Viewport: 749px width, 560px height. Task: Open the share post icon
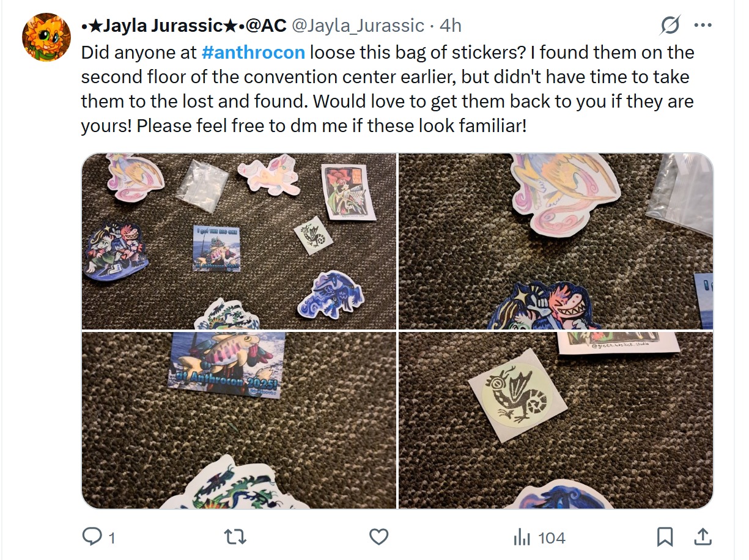pyautogui.click(x=703, y=537)
